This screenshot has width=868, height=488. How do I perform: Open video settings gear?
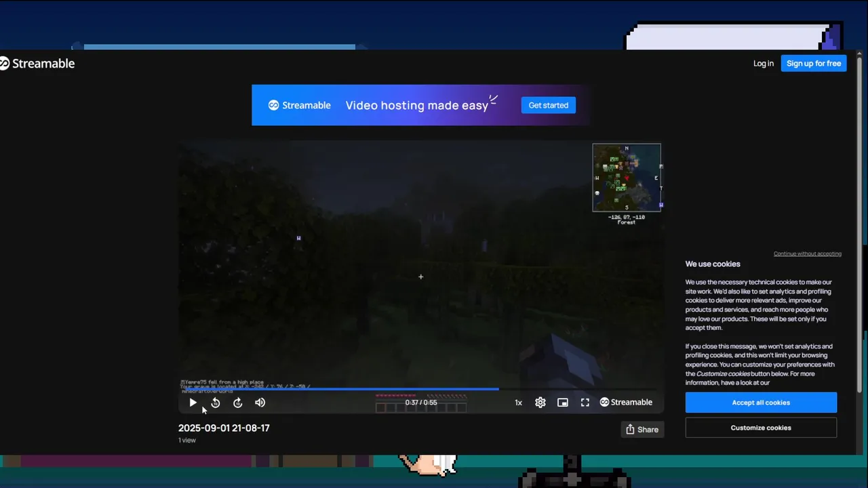pos(540,403)
